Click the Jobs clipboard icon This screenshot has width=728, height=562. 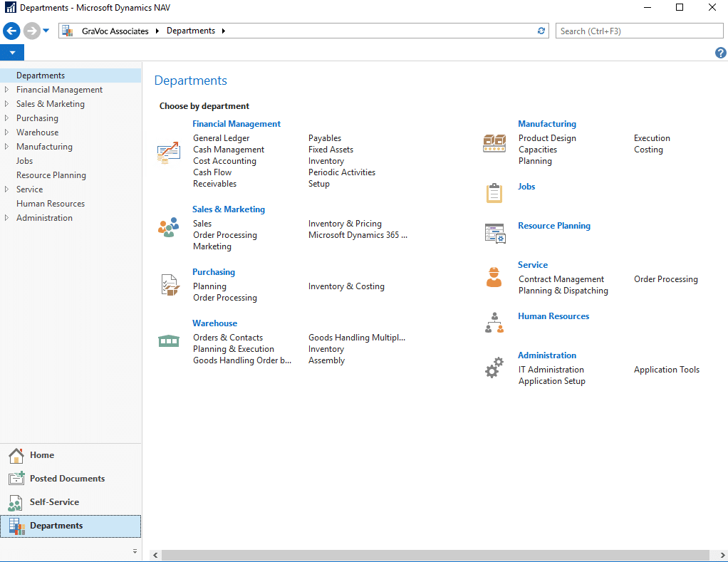[494, 193]
